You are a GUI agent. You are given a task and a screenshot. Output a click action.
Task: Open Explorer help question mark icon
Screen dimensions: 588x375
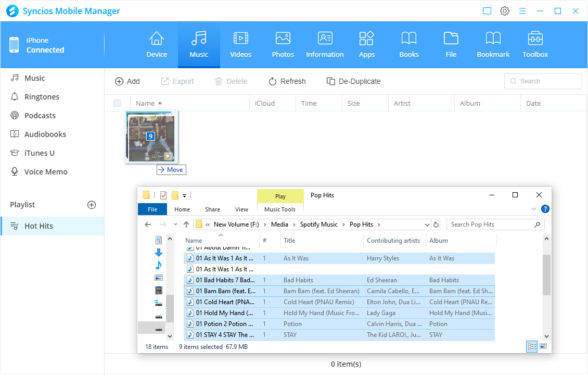click(545, 209)
